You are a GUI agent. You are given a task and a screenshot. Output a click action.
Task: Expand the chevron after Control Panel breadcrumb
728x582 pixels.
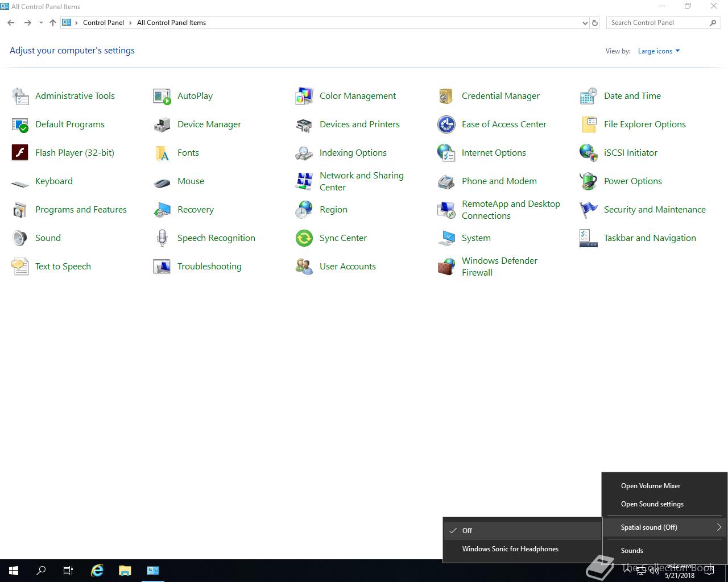pos(131,23)
